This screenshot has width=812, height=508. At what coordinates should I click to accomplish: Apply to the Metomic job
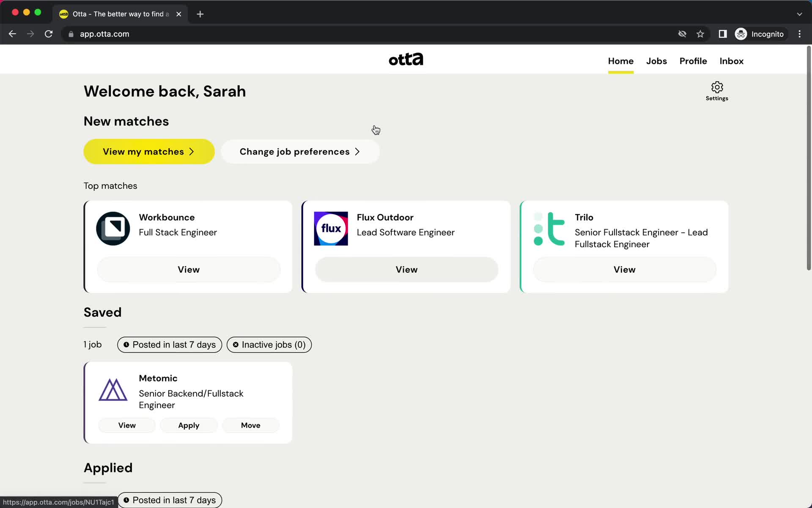click(189, 425)
